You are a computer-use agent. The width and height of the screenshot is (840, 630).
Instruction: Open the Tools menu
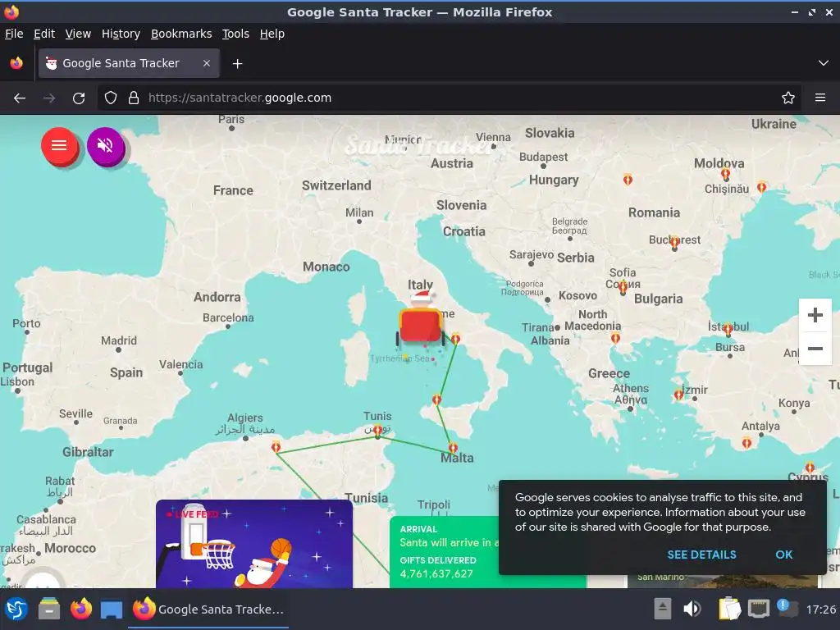[x=235, y=34]
